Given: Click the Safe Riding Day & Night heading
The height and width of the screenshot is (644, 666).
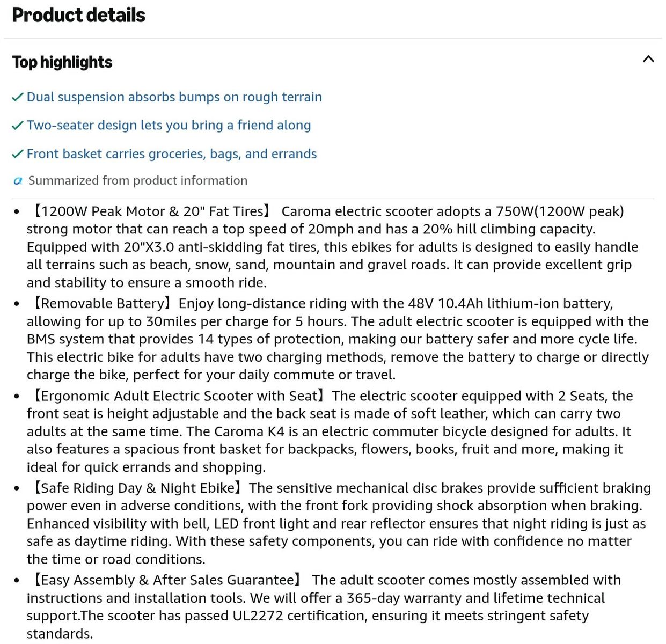Looking at the screenshot, I should coord(136,488).
